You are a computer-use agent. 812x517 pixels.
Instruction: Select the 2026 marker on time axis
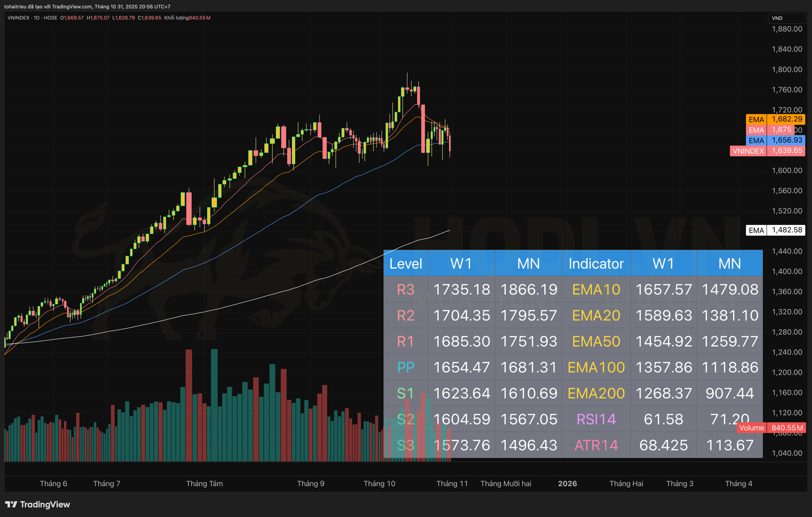point(567,484)
